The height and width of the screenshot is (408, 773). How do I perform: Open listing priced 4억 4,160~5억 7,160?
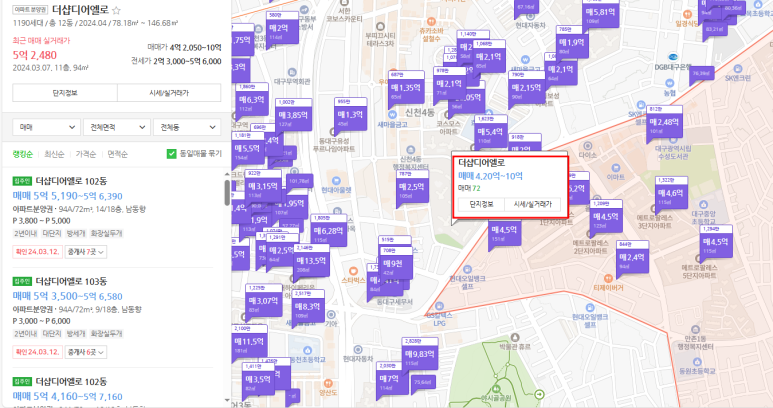coord(68,396)
